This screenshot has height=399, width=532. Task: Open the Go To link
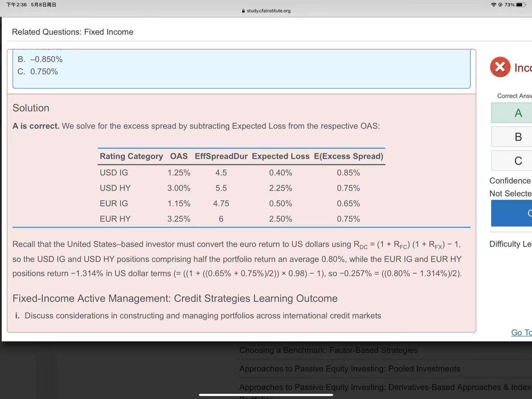(x=521, y=332)
